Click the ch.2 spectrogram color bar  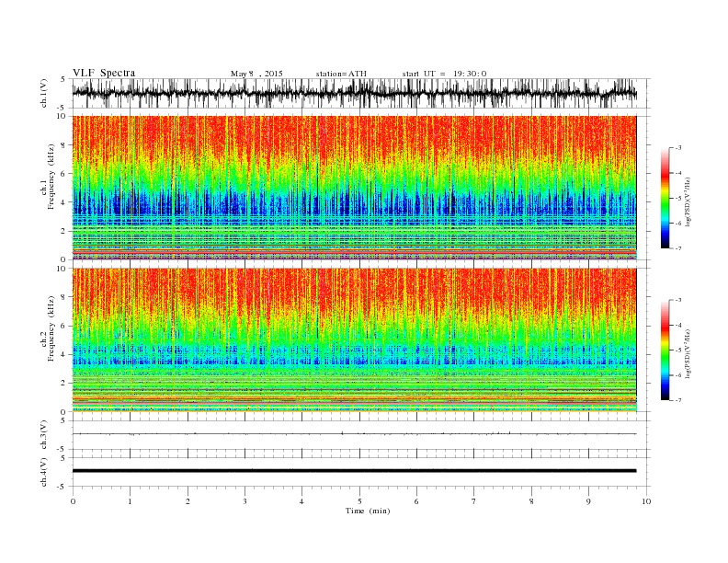(x=665, y=350)
